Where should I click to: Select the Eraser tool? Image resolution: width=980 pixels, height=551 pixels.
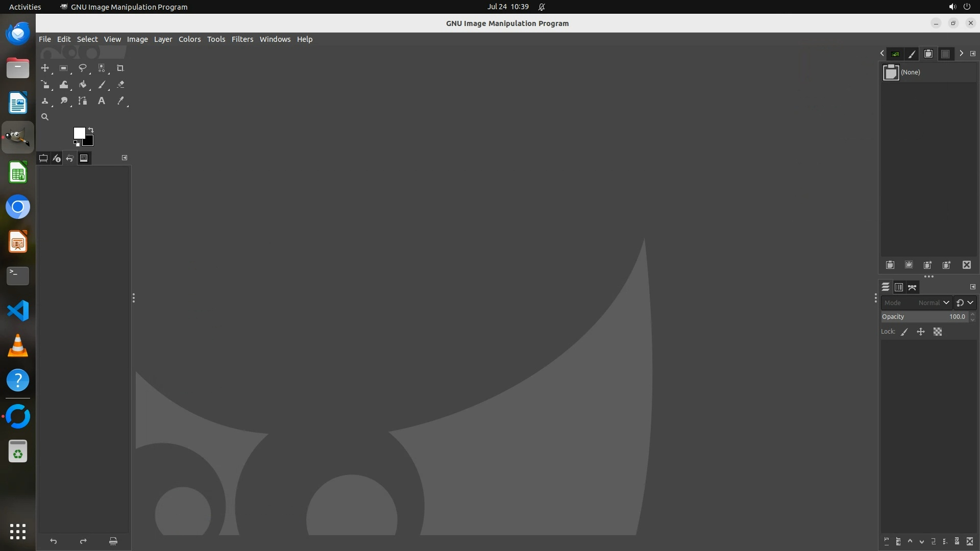click(x=120, y=85)
